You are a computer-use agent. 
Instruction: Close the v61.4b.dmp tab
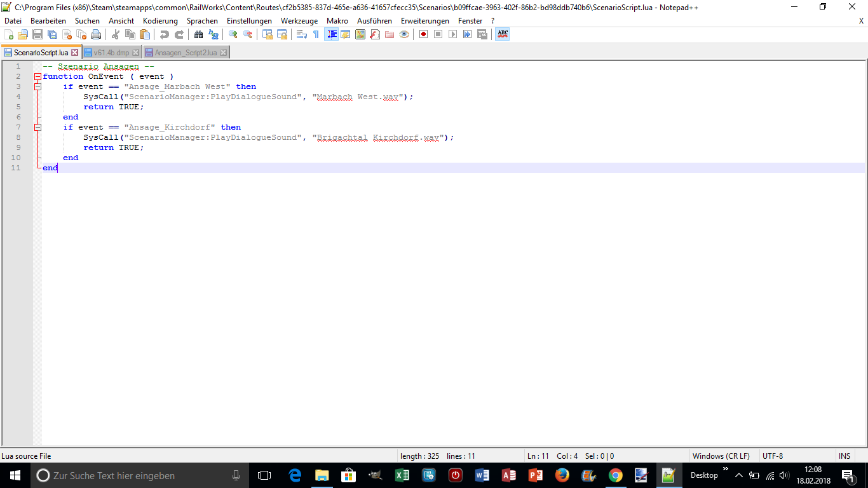(136, 53)
